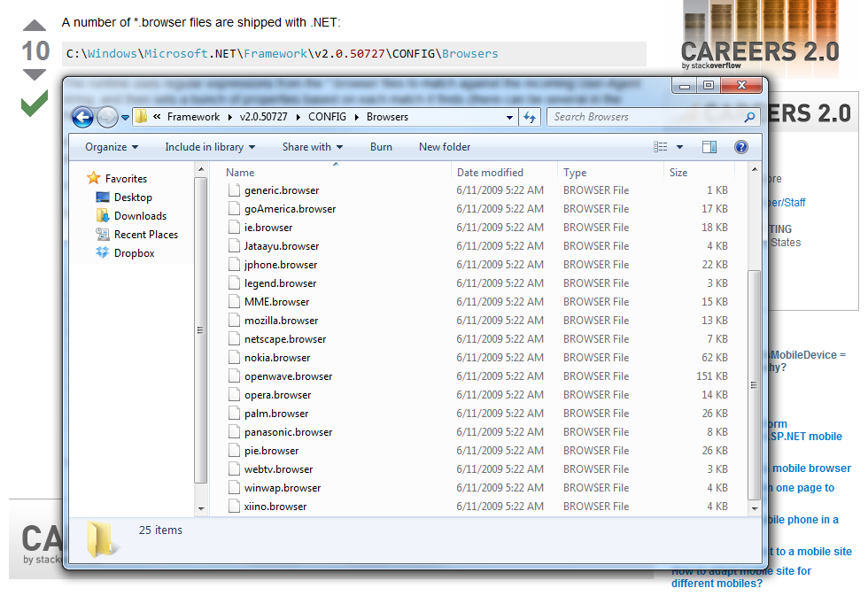Open the Explorer help question-mark icon
The height and width of the screenshot is (596, 868).
(741, 147)
